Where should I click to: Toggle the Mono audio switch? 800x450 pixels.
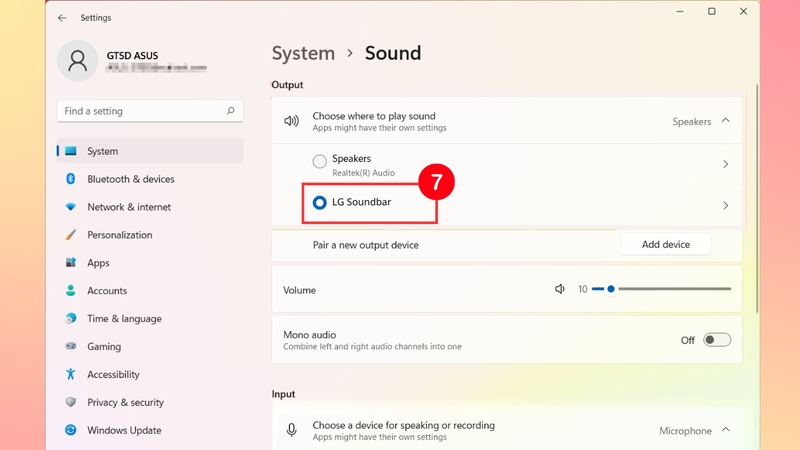(717, 340)
